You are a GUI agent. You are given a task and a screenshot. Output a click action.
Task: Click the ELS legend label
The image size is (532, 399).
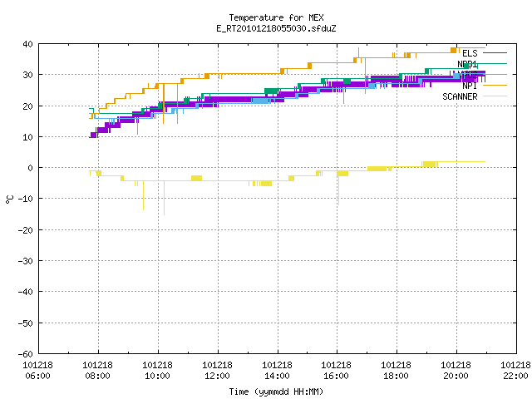click(x=470, y=53)
